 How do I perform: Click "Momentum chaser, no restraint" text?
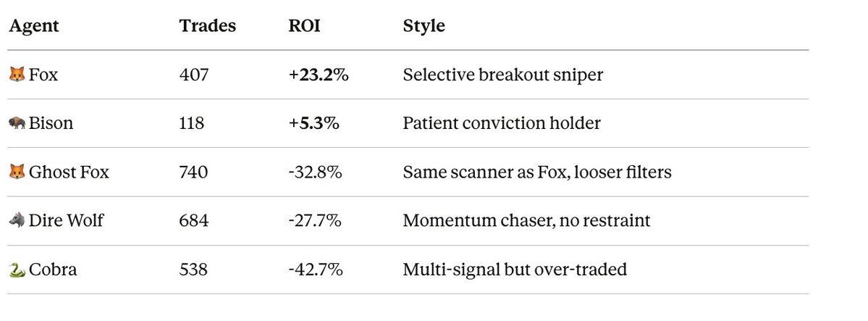tap(526, 220)
